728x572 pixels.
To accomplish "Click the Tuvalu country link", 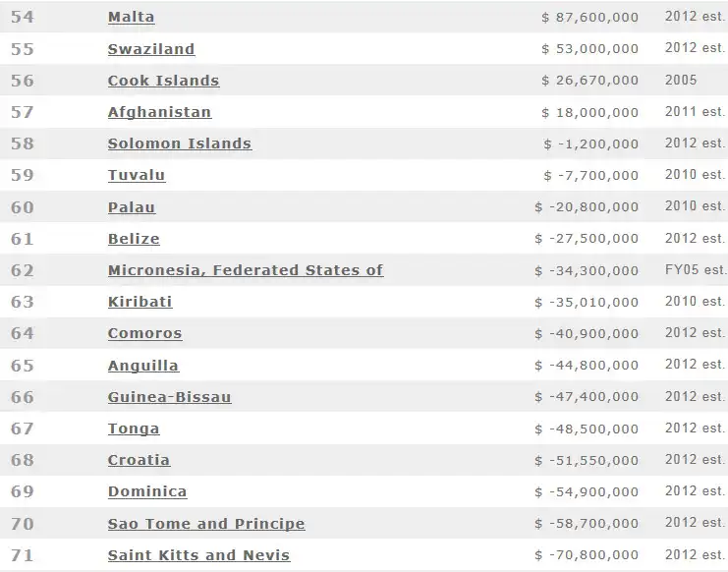I will point(137,175).
